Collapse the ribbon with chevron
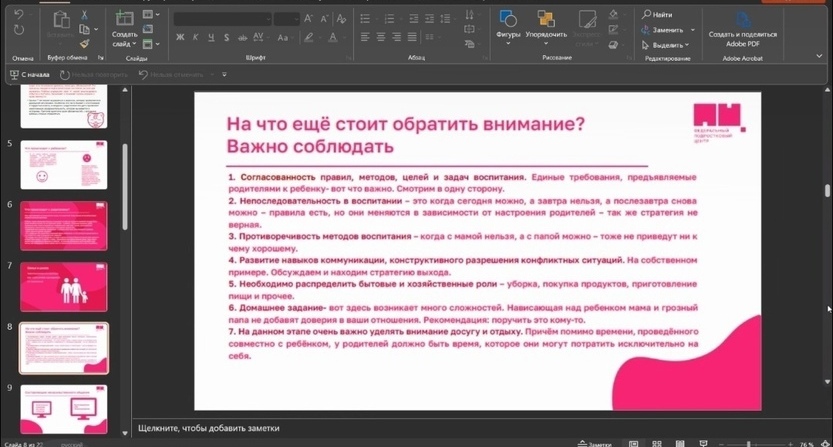This screenshot has height=447, width=833. pos(819,56)
